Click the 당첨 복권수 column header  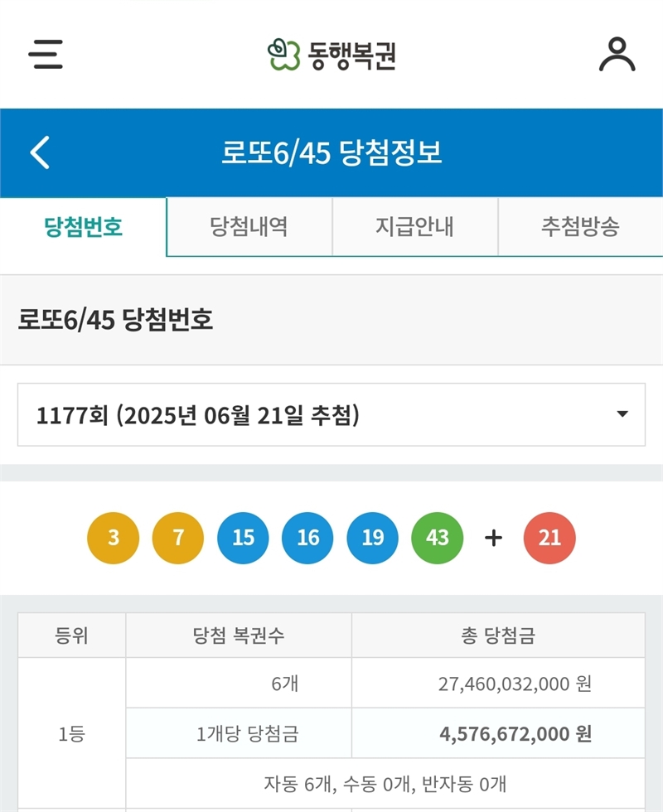[239, 636]
